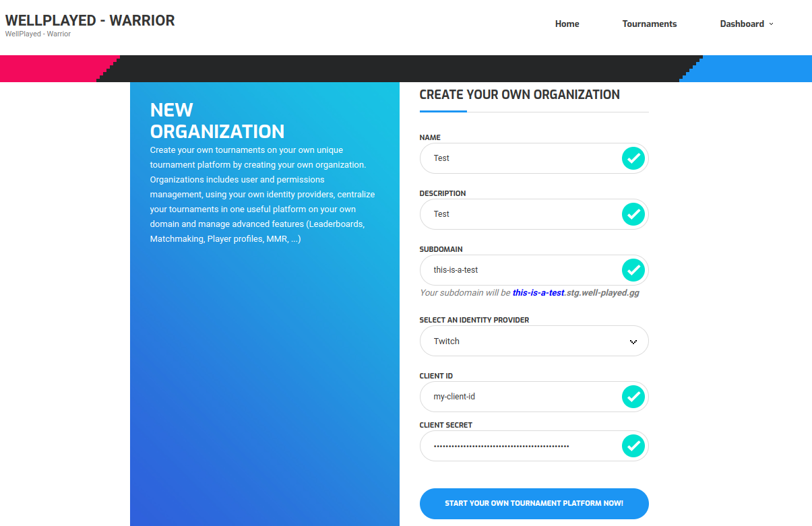Open the identity provider dropdown showing Twitch
The width and height of the screenshot is (812, 526).
coord(526,341)
